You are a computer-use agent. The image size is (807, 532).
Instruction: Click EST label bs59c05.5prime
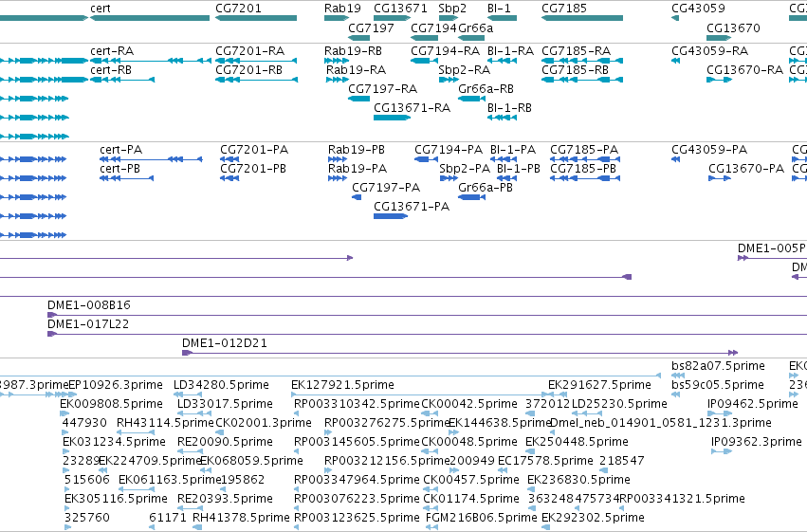pyautogui.click(x=718, y=385)
